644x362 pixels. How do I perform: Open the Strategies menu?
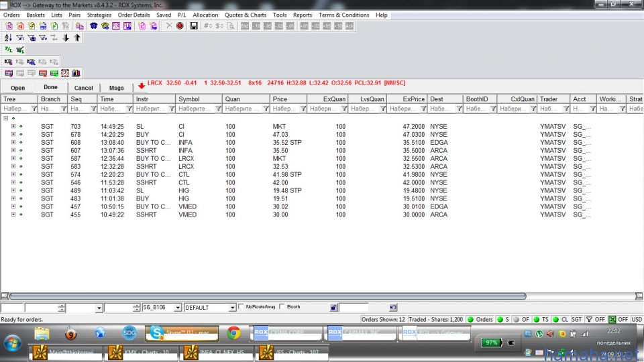99,15
